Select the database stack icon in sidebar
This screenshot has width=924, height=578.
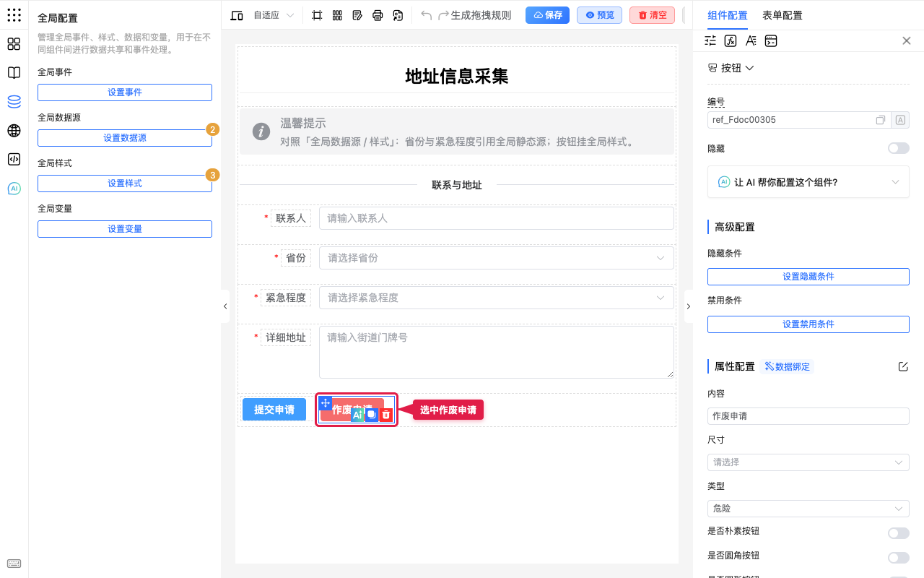pyautogui.click(x=14, y=102)
